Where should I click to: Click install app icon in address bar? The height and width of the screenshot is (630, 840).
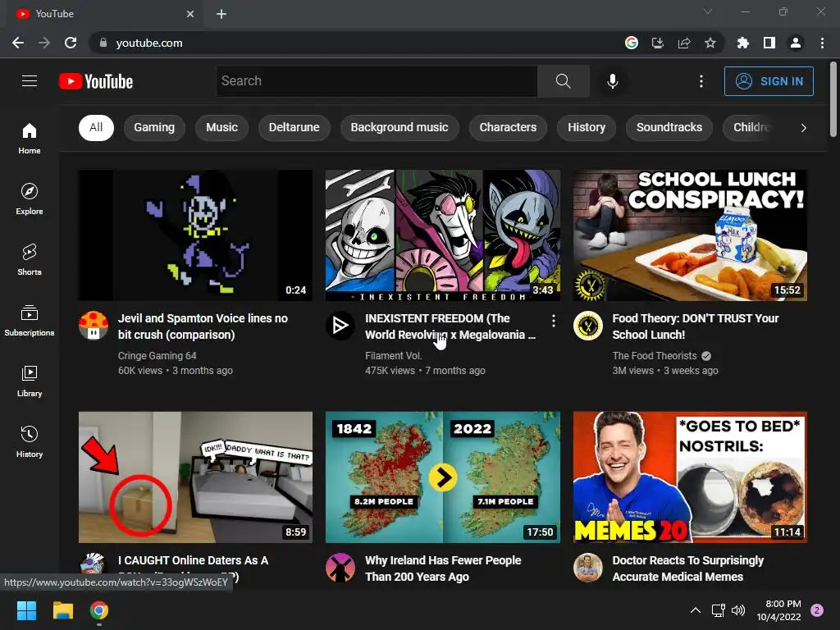pos(657,43)
